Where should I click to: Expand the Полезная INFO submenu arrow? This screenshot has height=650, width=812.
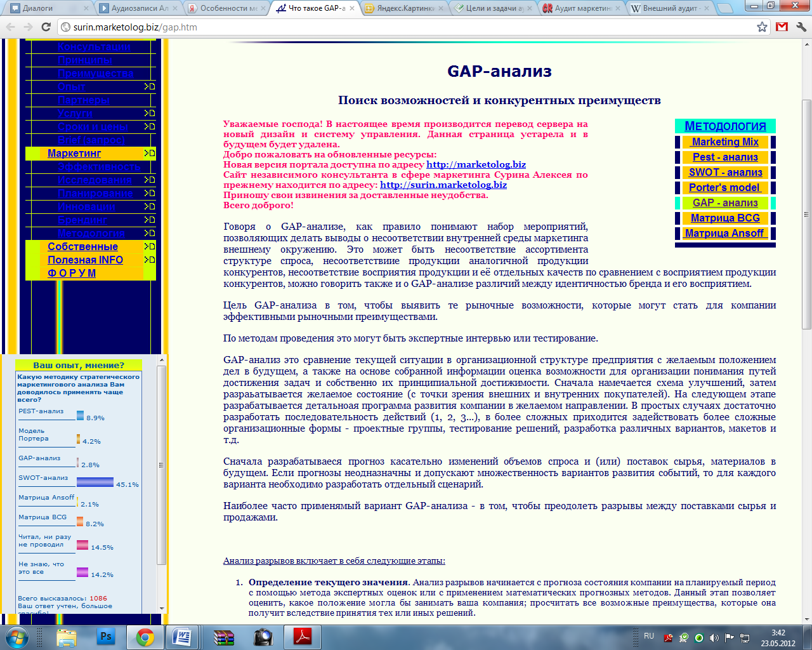[150, 260]
